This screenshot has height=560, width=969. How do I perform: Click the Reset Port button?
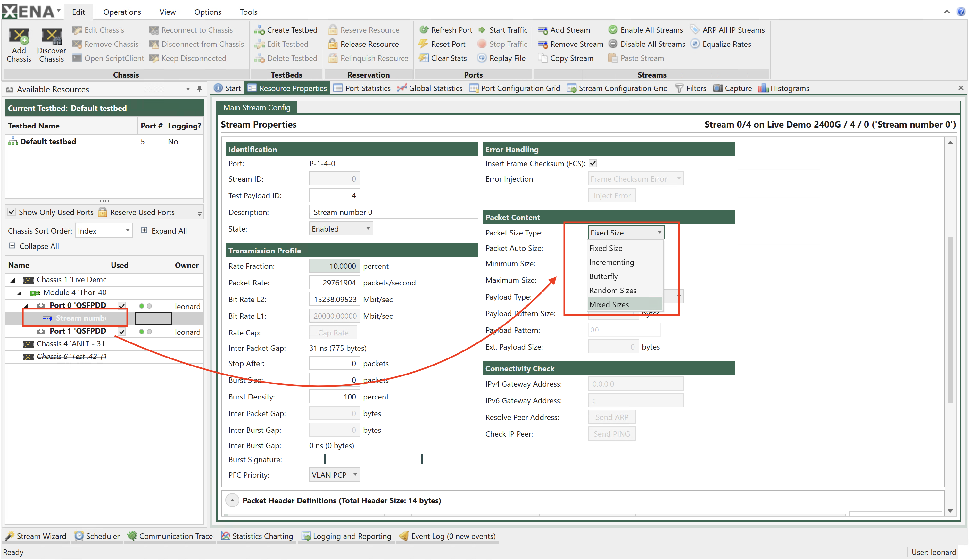[442, 44]
